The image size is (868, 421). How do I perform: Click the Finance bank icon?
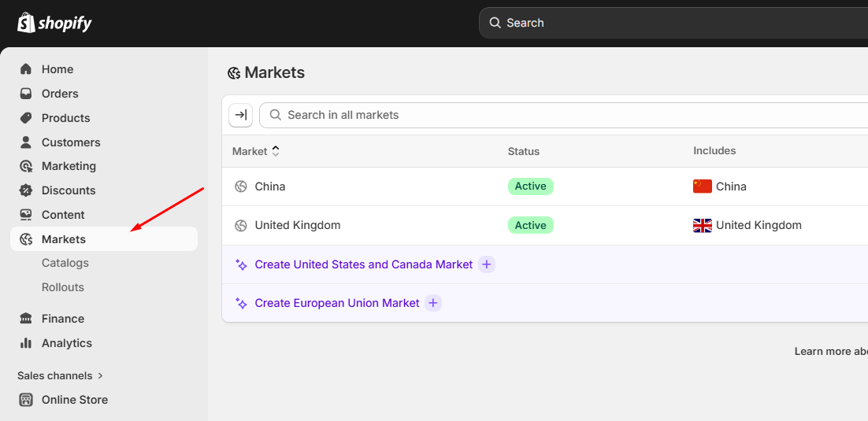[x=25, y=319]
